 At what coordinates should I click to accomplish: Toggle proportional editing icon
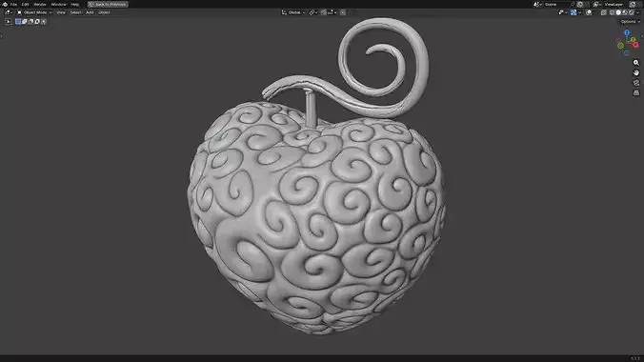(343, 12)
